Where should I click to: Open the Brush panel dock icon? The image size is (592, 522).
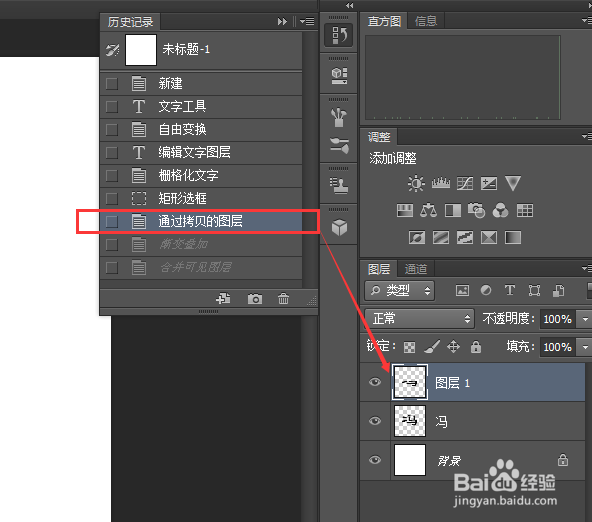tap(339, 117)
